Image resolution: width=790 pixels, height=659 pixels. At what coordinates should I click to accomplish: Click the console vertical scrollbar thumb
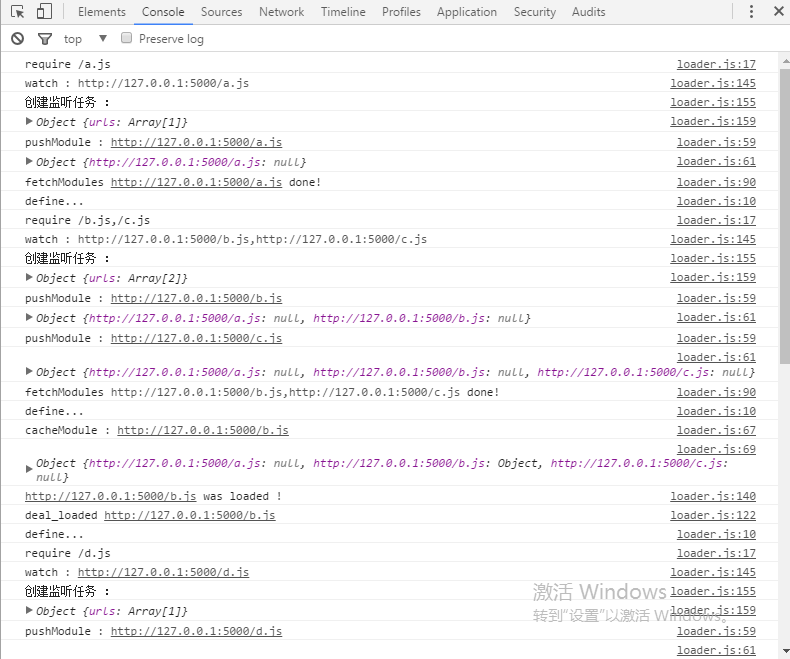point(785,216)
